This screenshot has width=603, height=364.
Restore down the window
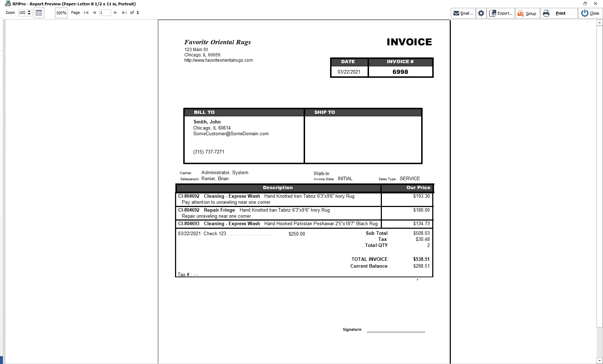pos(585,4)
